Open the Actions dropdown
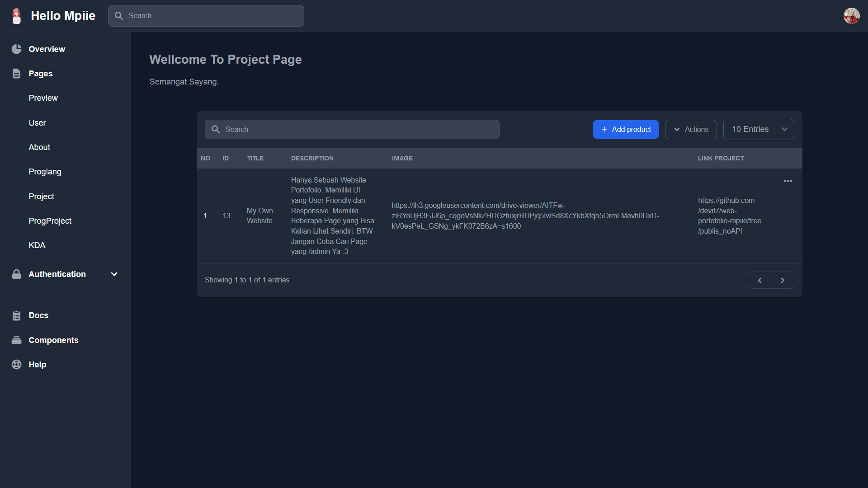Image resolution: width=868 pixels, height=488 pixels. tap(690, 129)
